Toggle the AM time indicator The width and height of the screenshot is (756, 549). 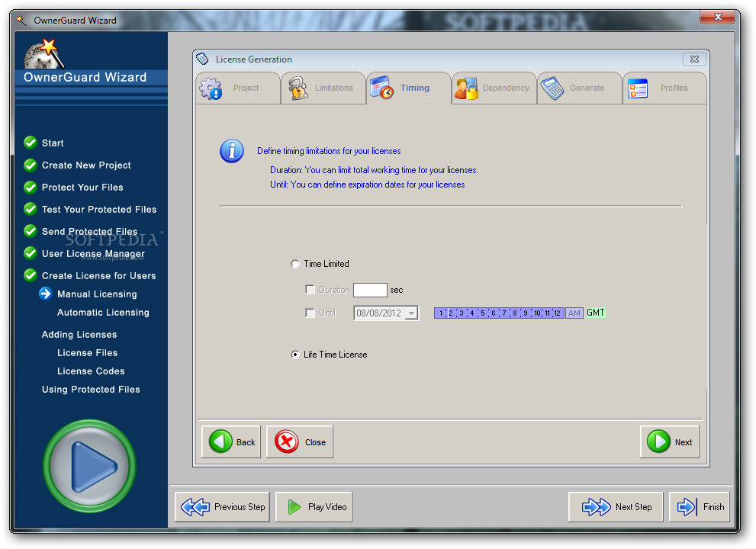574,313
